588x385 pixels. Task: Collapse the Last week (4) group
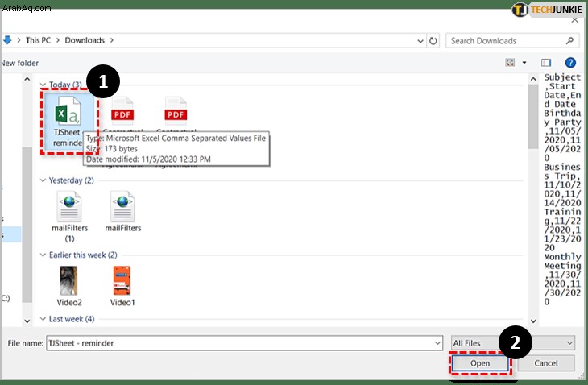43,319
